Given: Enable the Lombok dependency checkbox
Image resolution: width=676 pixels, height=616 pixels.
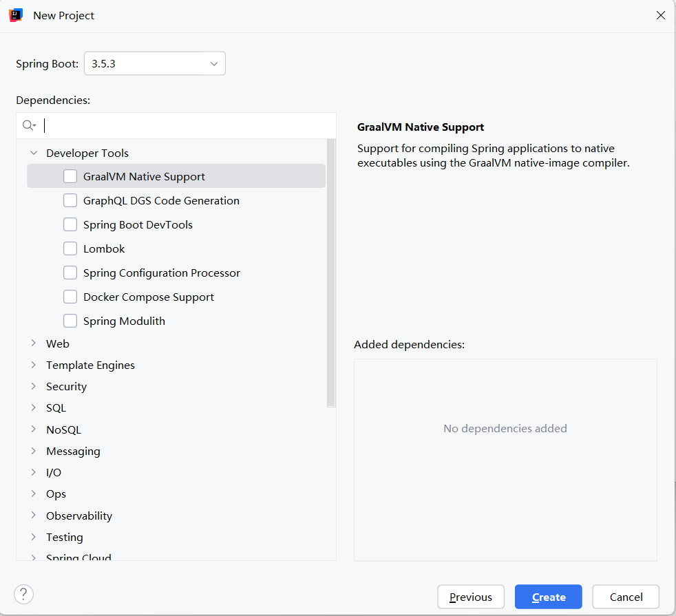Looking at the screenshot, I should tap(70, 248).
